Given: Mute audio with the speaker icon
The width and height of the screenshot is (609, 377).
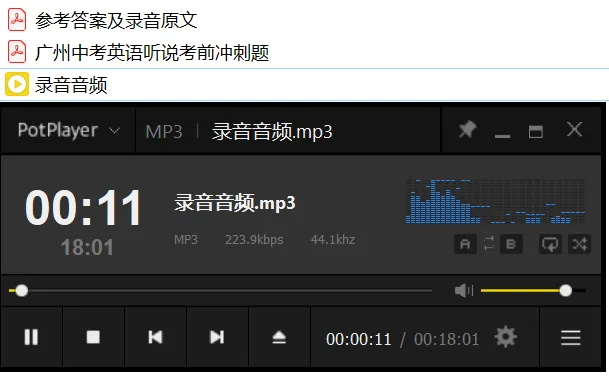Looking at the screenshot, I should point(464,290).
